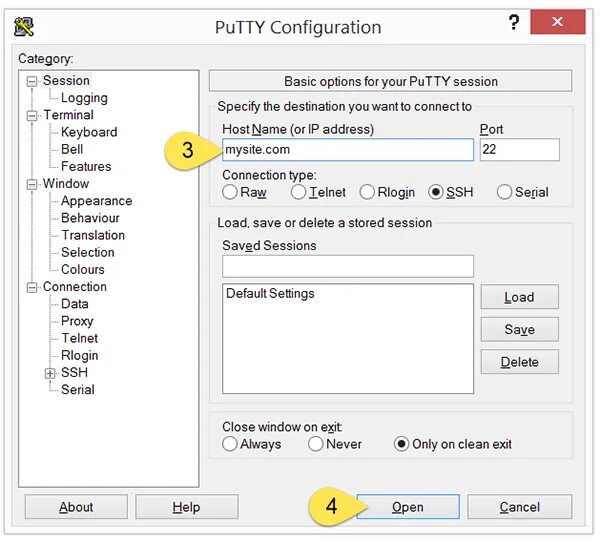Click the Host Name input field
The width and height of the screenshot is (600, 542).
click(x=347, y=150)
